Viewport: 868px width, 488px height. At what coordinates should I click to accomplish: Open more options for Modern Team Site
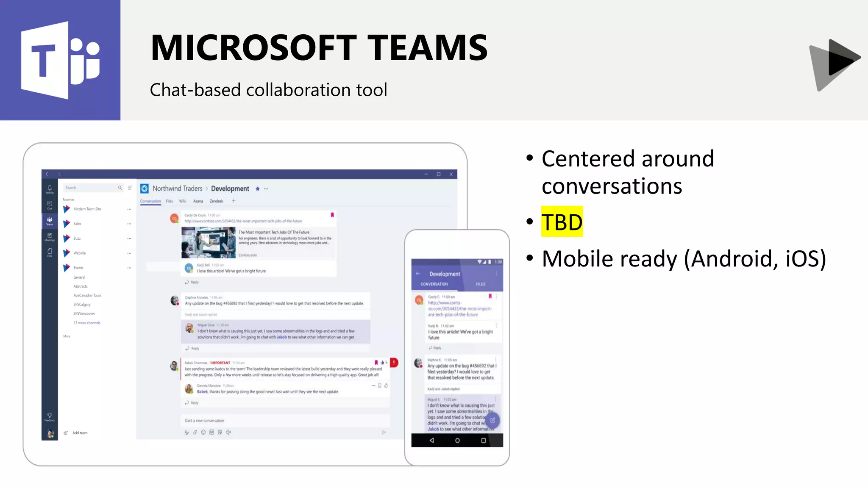(x=129, y=209)
